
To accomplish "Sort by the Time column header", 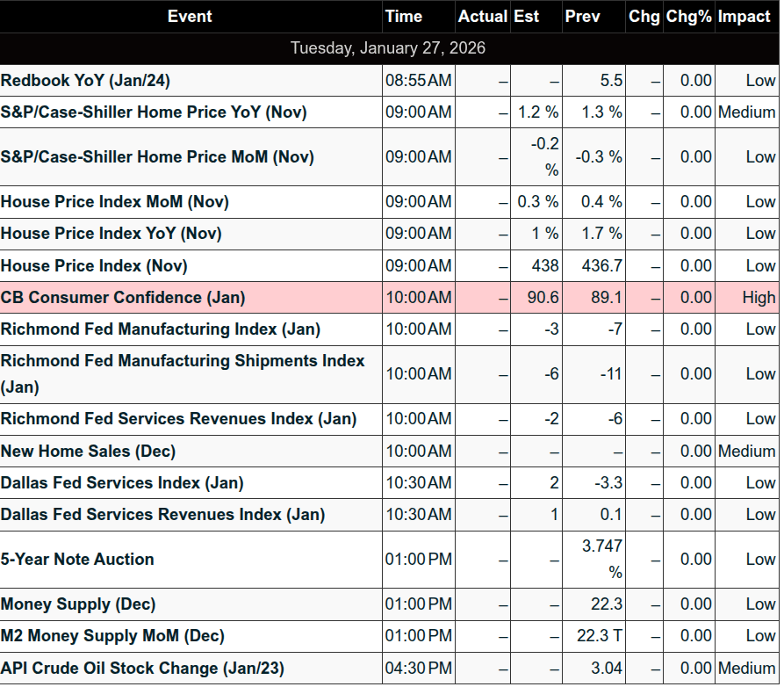I will click(x=404, y=17).
